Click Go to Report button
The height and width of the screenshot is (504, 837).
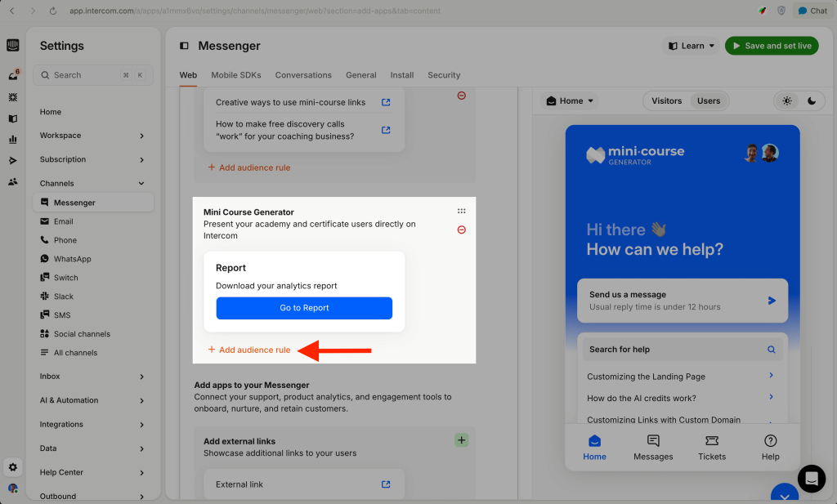(304, 308)
